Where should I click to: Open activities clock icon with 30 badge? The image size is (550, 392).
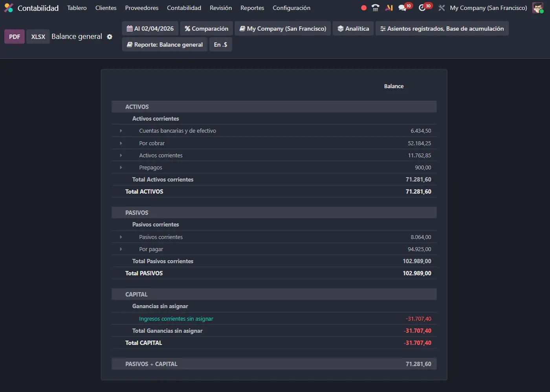click(422, 8)
